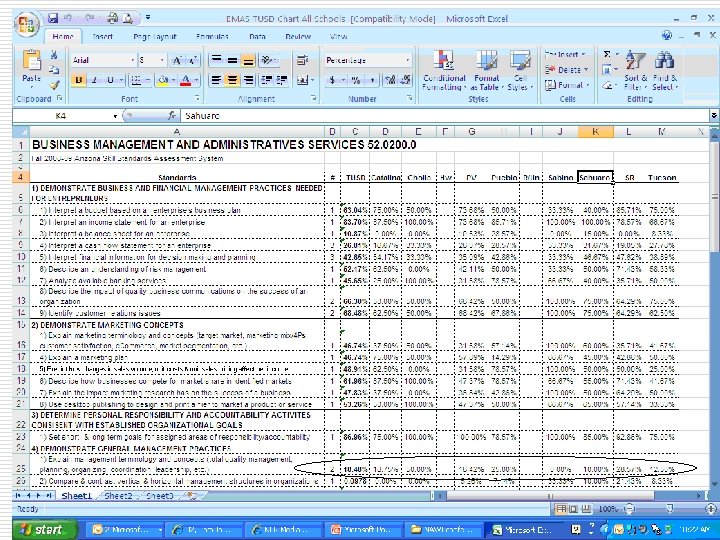The width and height of the screenshot is (720, 540).
Task: Switch to Page Layout view in status bar
Action: pos(574,509)
